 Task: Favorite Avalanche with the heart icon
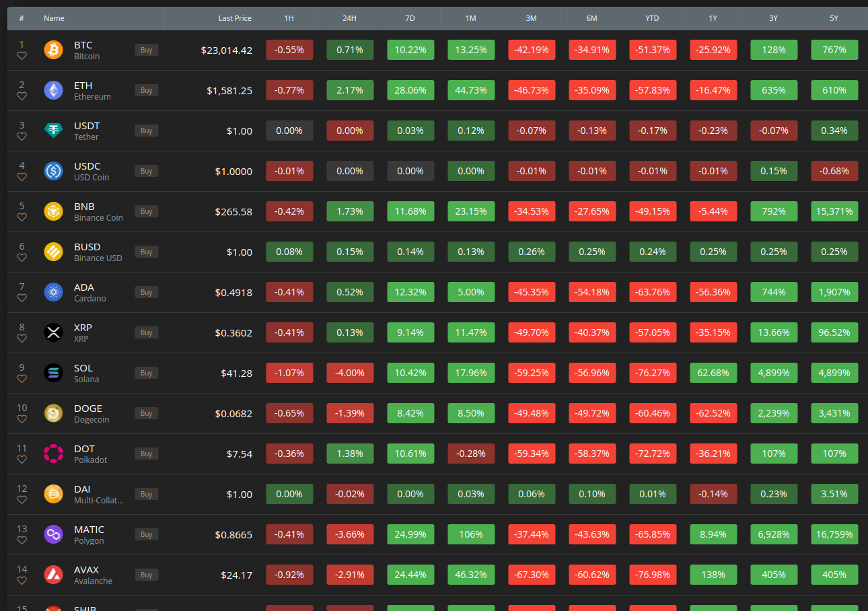(x=22, y=581)
